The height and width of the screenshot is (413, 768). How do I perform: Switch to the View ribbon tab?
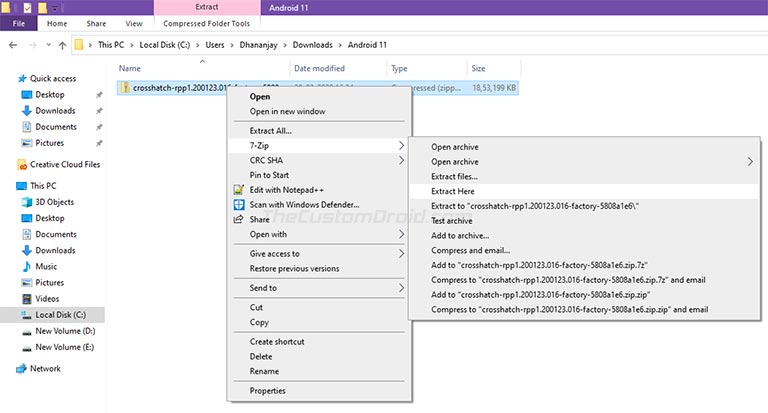pos(134,24)
